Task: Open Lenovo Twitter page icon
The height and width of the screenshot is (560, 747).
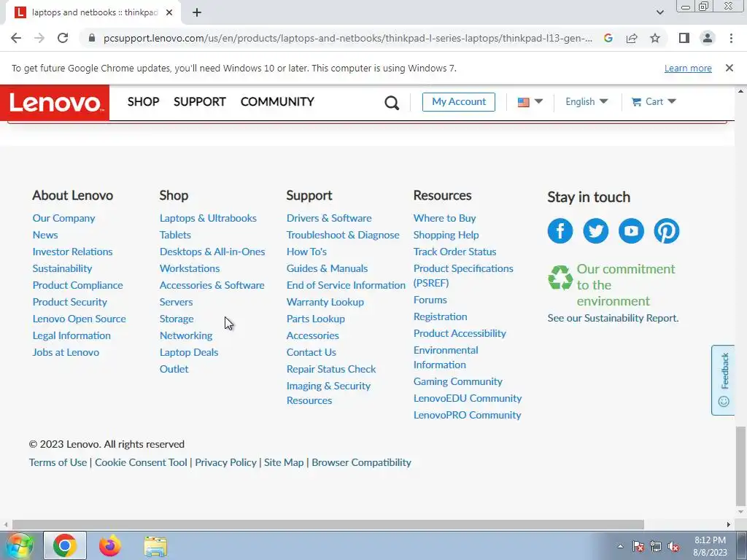Action: pos(595,231)
